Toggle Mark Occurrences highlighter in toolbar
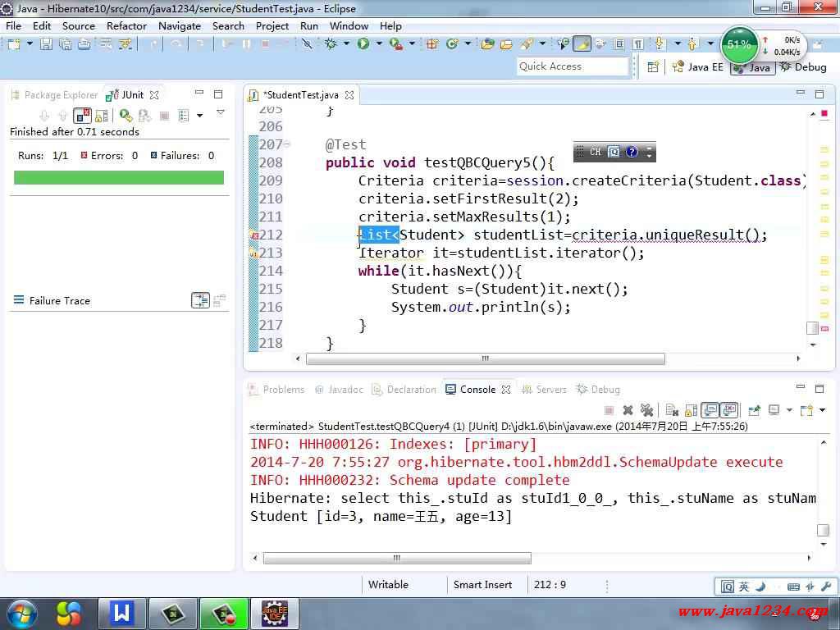The height and width of the screenshot is (630, 840). (582, 44)
